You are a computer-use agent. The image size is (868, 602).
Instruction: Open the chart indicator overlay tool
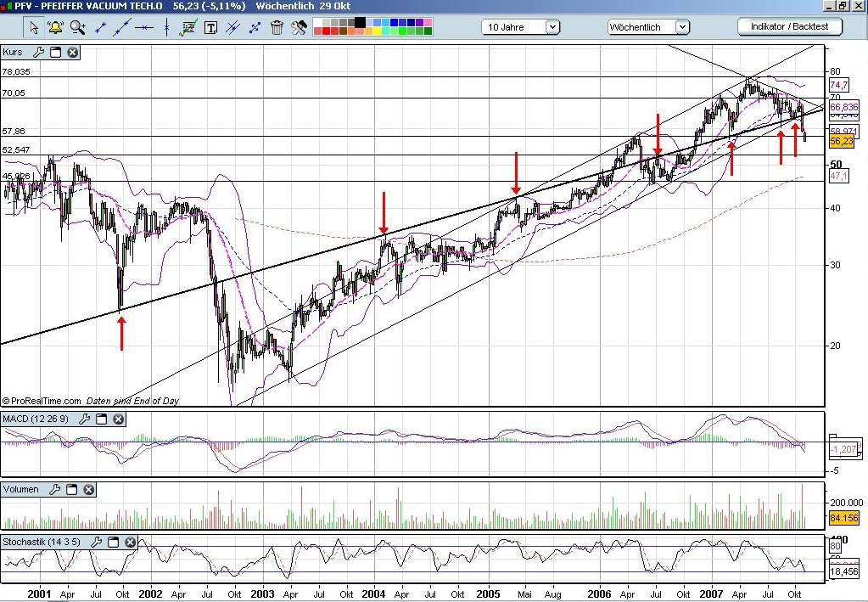tap(188, 27)
